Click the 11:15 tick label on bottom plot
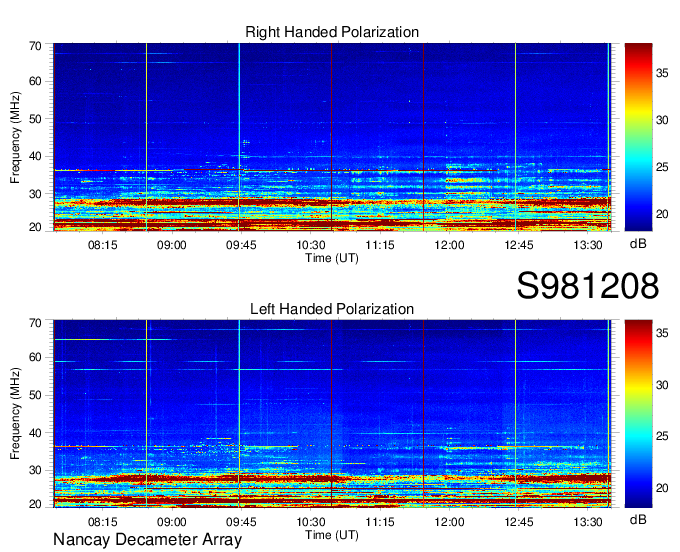This screenshot has height=552, width=680. 380,522
